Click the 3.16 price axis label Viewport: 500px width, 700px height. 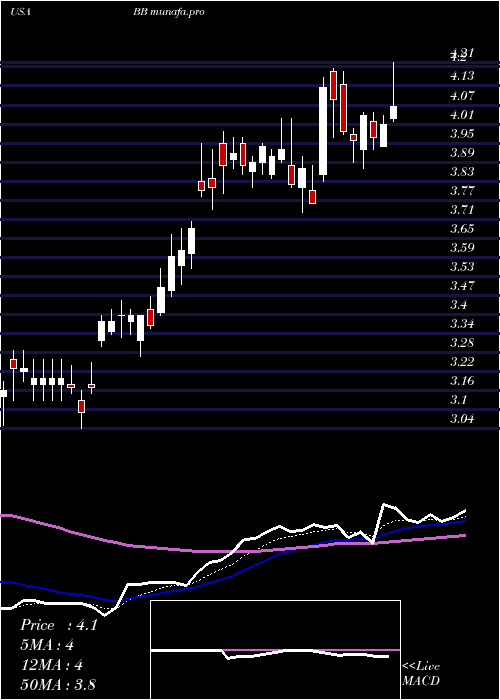point(462,381)
